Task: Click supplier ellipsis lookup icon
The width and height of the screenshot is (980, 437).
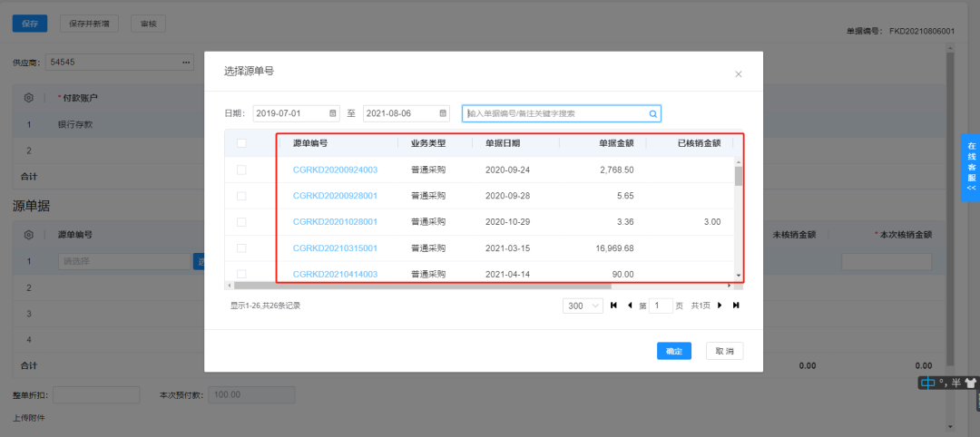Action: 186,63
